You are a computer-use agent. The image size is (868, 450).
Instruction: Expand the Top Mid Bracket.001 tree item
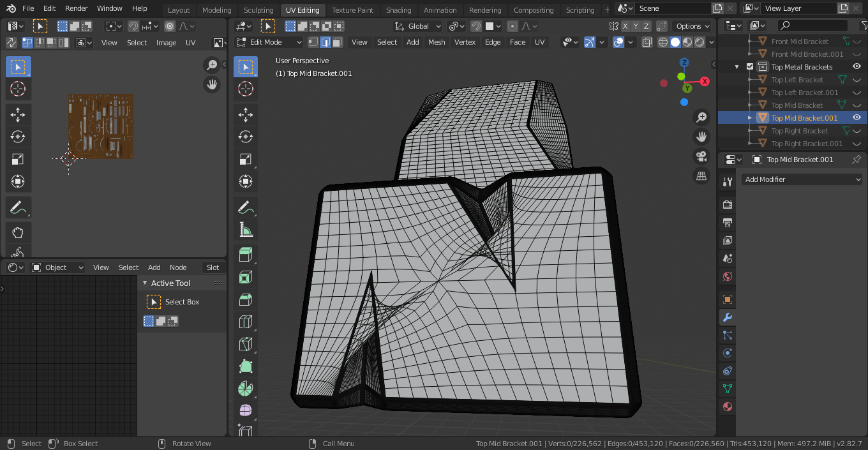pyautogui.click(x=750, y=118)
